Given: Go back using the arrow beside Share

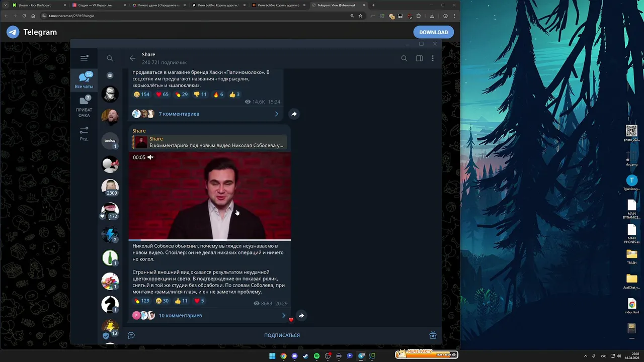Looking at the screenshot, I should pos(132,58).
